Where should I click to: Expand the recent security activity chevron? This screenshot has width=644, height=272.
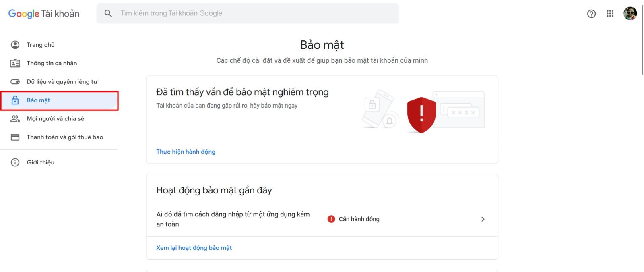coord(483,219)
